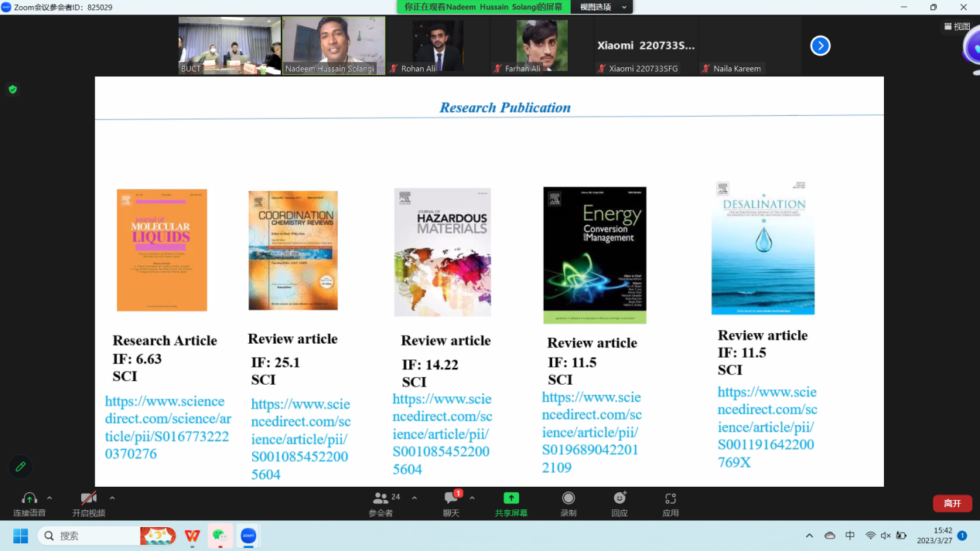Select Farhan Ali video thumbnail
980x551 pixels.
pyautogui.click(x=541, y=46)
